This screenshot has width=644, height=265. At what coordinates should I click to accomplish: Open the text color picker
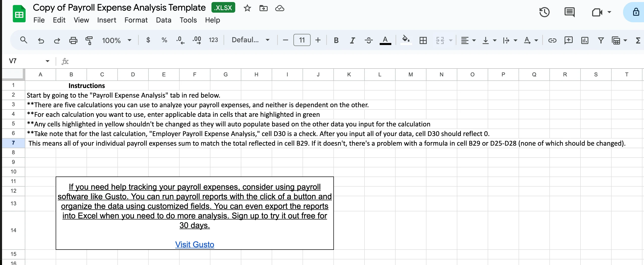[385, 40]
